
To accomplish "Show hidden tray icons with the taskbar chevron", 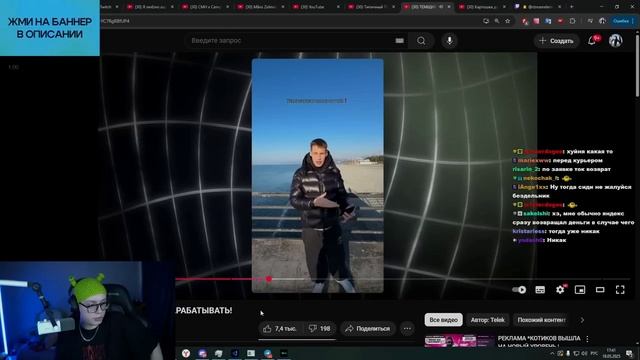I will 552,353.
